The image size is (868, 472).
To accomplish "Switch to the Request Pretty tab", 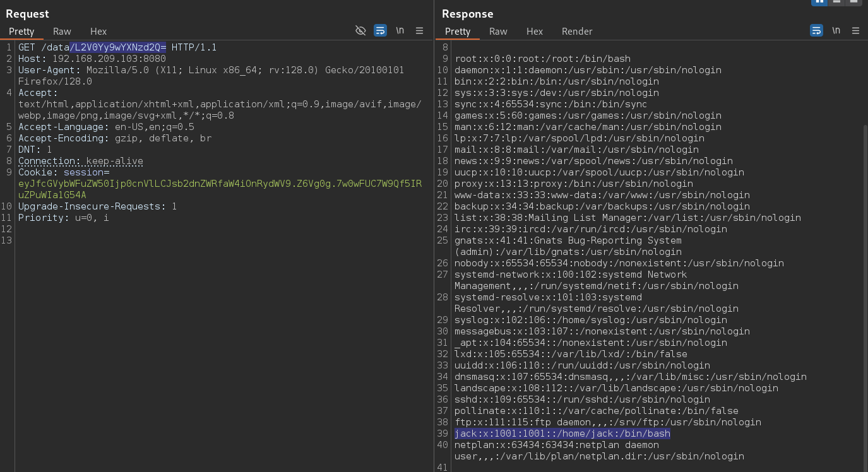I will (21, 31).
